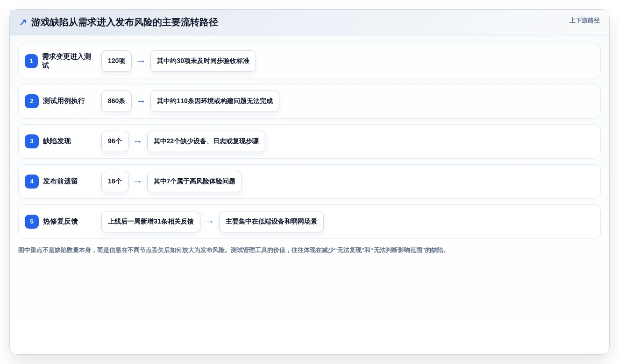
Task: Select the 发布前遗留 step label
Action: [x=60, y=181]
